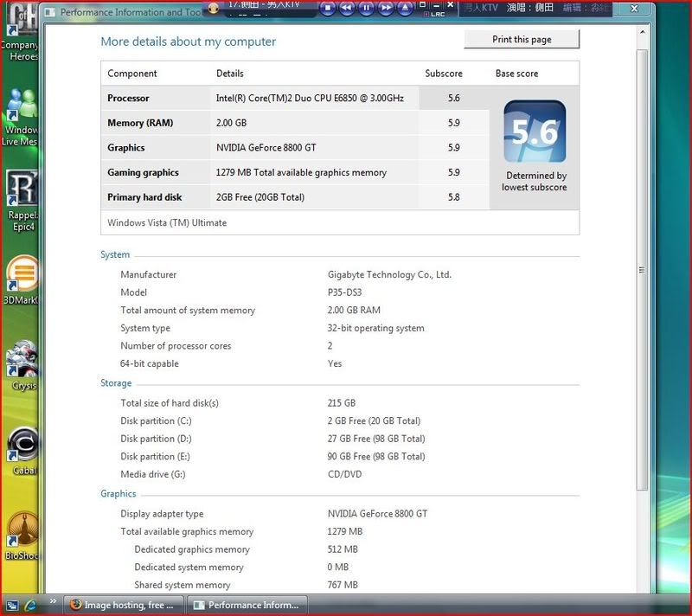This screenshot has height=616, width=692.
Task: Click the Dedicated graphics memory 512 MB value
Action: (x=343, y=549)
